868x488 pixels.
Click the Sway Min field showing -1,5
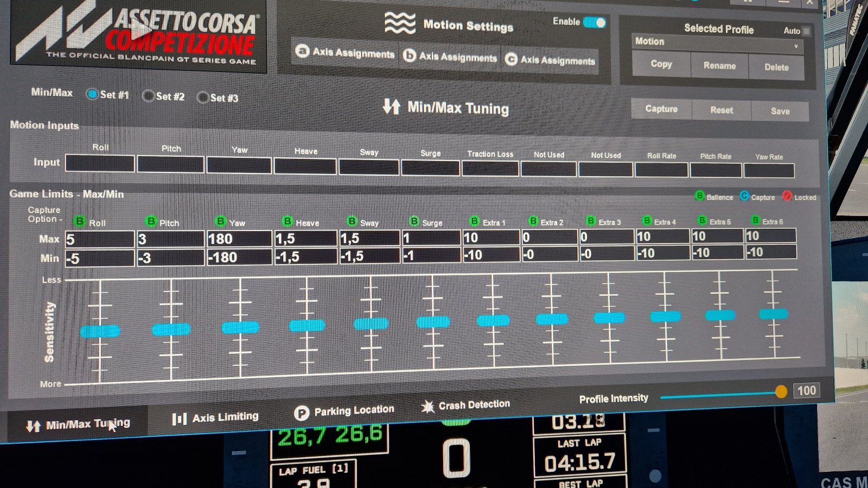tap(369, 255)
